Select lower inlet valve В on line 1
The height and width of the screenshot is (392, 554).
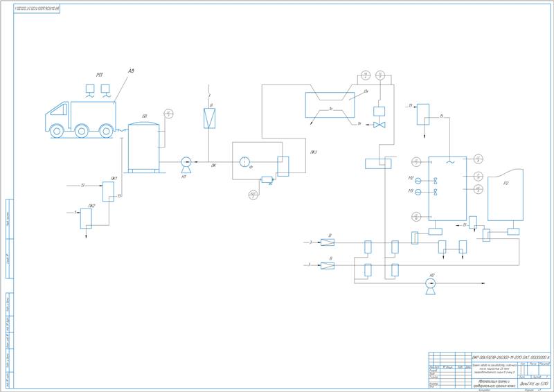click(x=328, y=265)
